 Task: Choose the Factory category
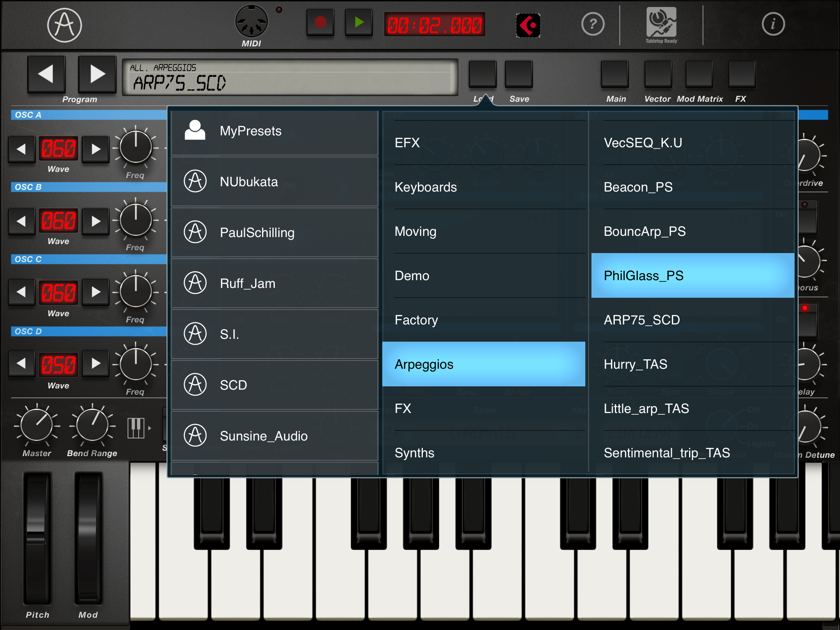click(484, 320)
